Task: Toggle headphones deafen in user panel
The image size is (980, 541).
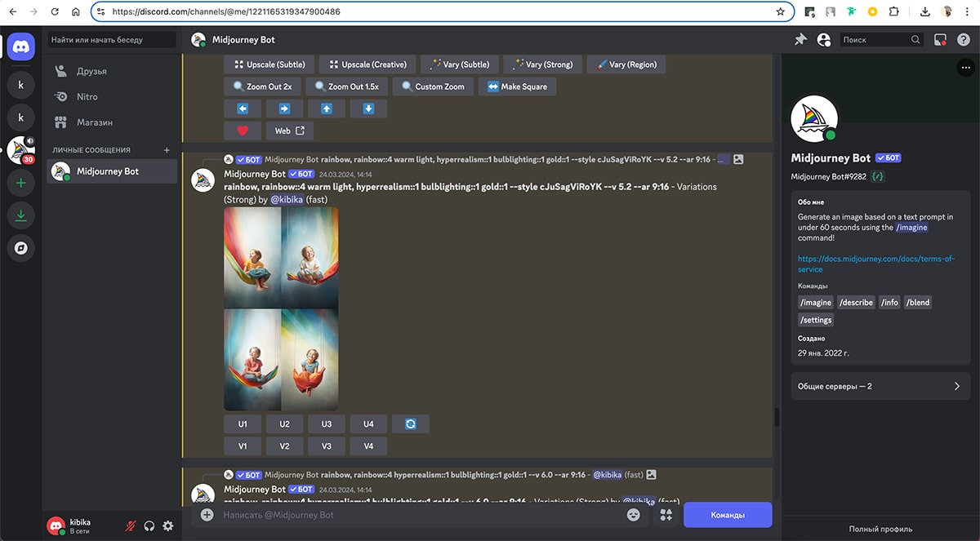Action: pos(149,526)
